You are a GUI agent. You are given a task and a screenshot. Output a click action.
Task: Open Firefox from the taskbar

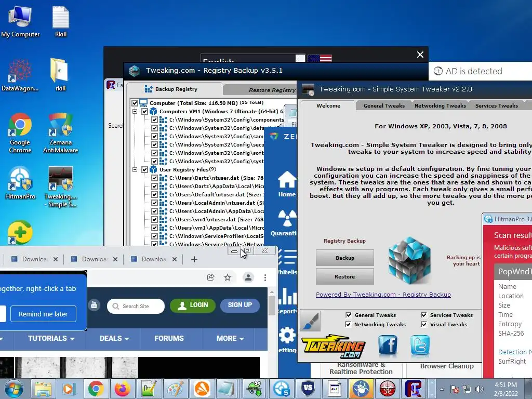tap(123, 389)
